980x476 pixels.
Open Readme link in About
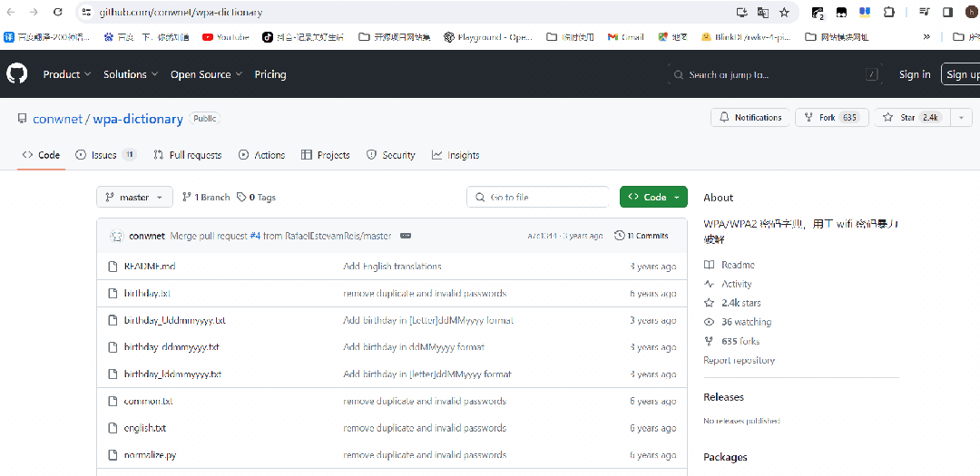click(x=729, y=265)
